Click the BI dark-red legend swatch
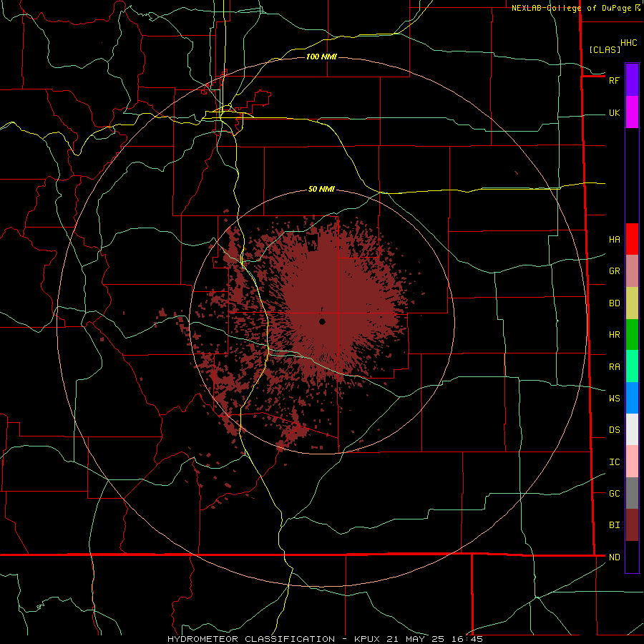 tap(632, 525)
